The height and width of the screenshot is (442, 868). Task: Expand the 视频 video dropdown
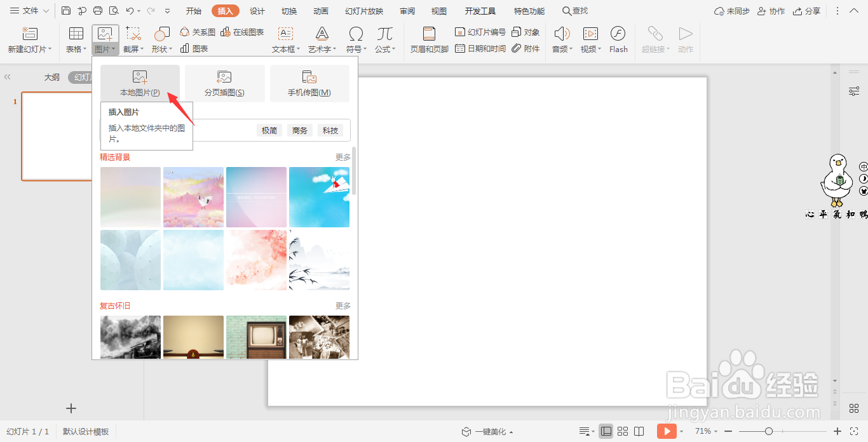(590, 39)
